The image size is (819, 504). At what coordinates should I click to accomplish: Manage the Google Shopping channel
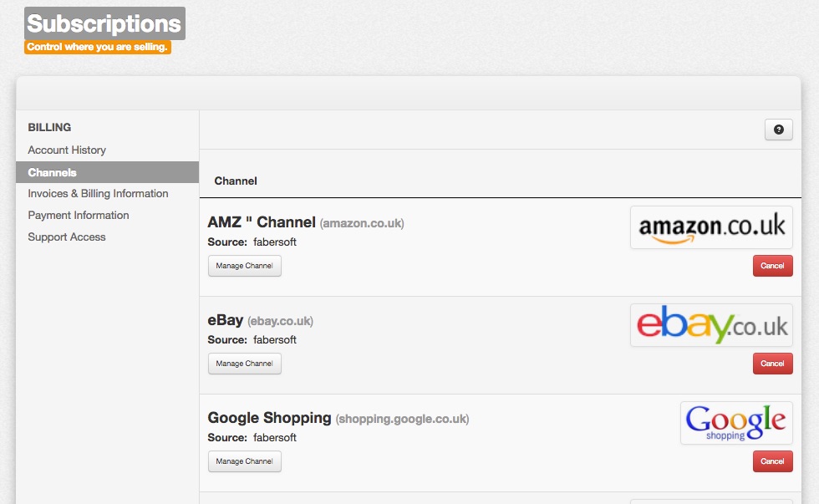(x=244, y=461)
